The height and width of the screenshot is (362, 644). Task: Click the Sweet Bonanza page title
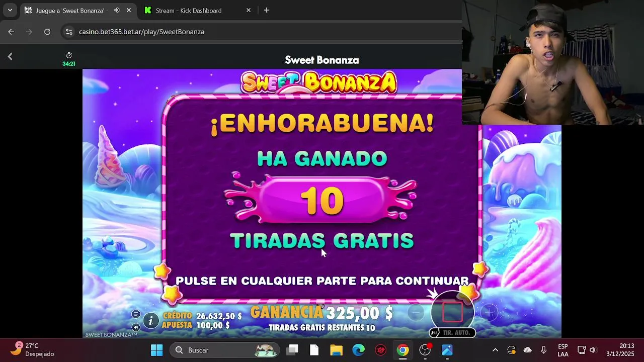point(322,60)
